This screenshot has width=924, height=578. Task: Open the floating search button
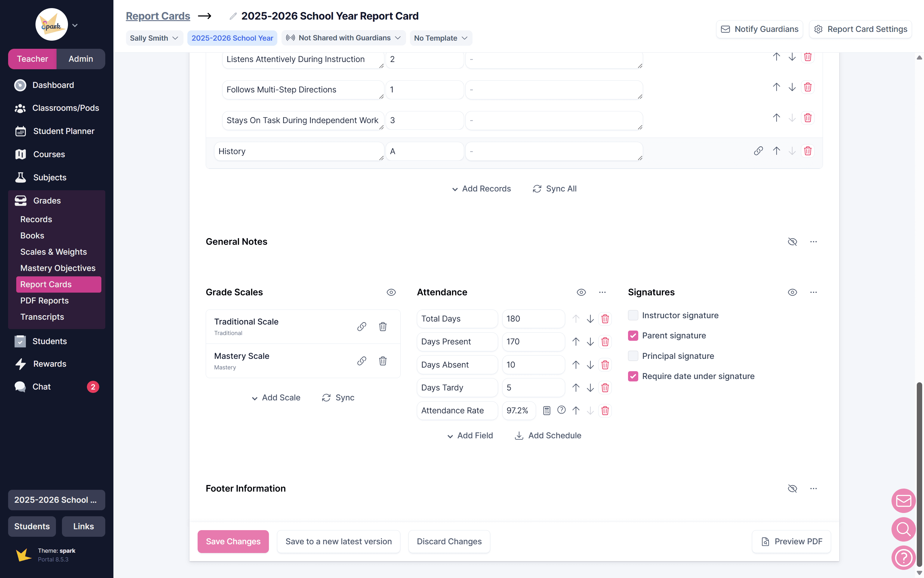[903, 530]
